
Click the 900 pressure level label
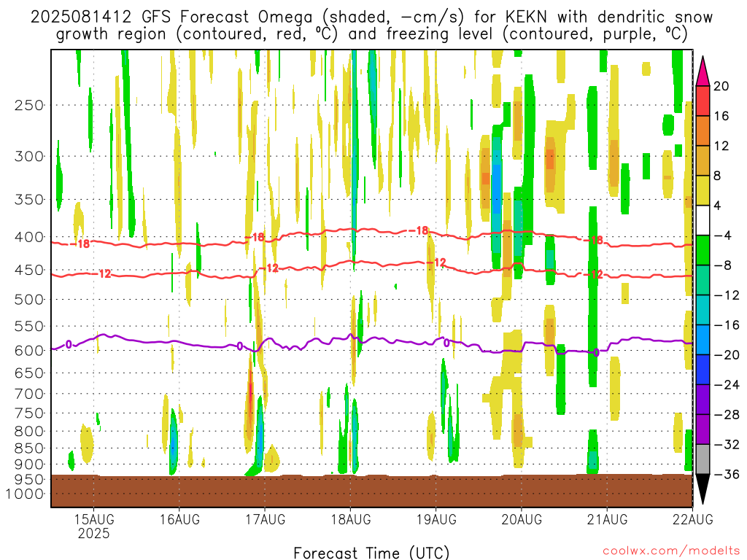point(28,464)
